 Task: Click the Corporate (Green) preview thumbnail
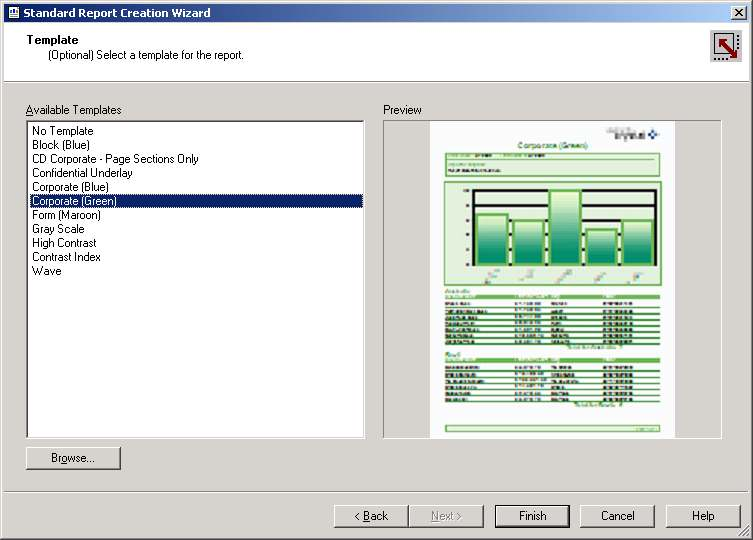tap(552, 279)
